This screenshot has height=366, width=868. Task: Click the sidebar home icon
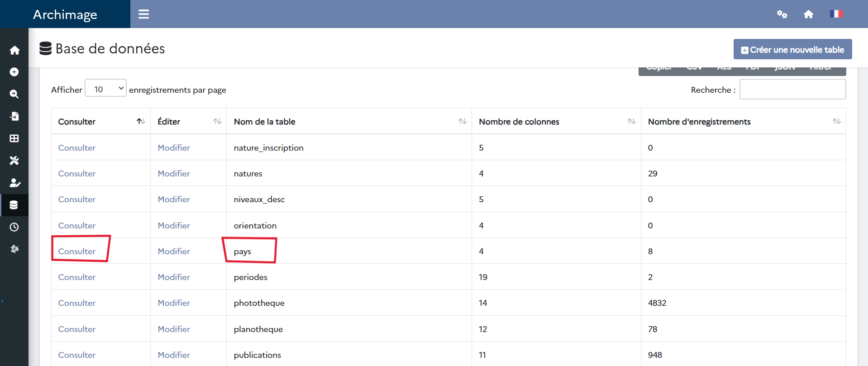14,50
